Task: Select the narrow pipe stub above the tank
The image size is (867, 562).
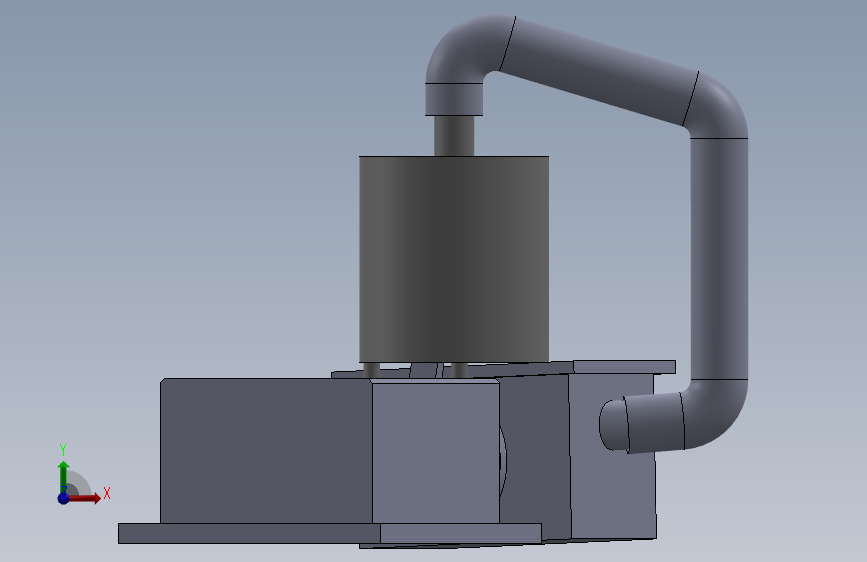Action: click(454, 136)
